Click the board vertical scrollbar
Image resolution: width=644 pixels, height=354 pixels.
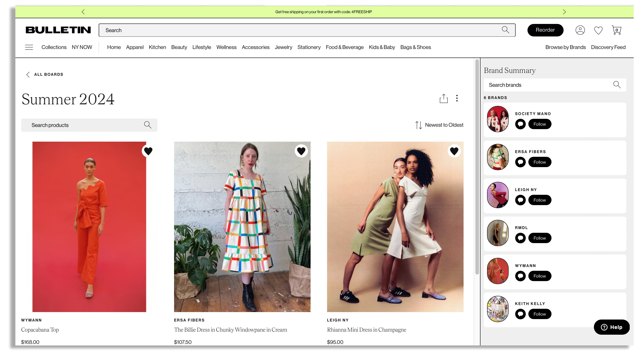[477, 167]
